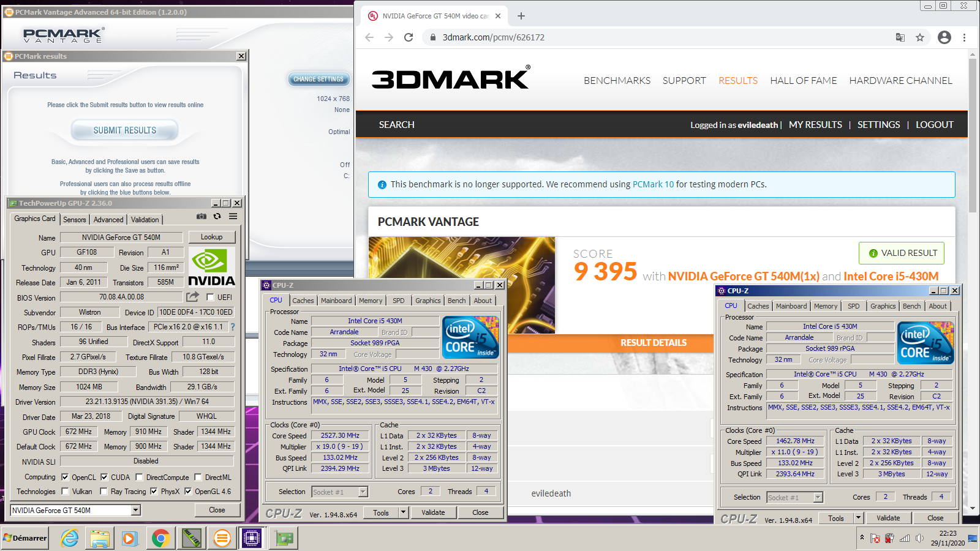Screen dimensions: 980x551
Task: Open MY RESULTS link on 3DMark
Action: point(815,124)
